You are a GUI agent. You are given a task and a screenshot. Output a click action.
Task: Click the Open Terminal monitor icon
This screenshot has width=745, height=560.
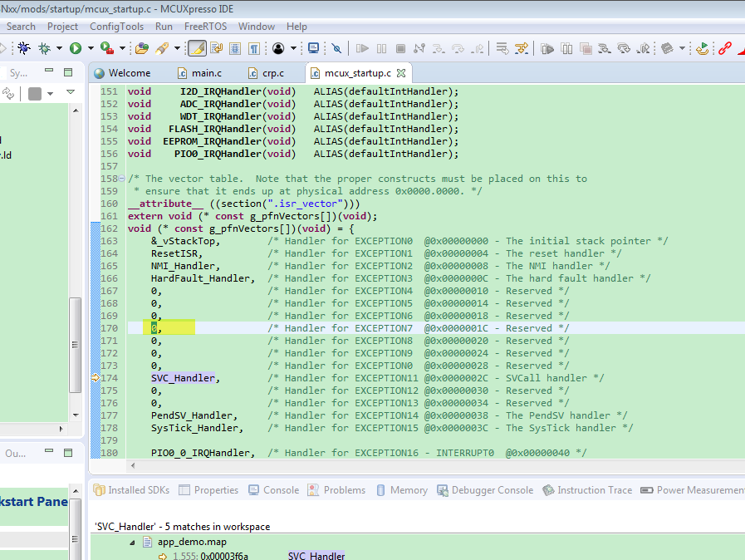[313, 48]
